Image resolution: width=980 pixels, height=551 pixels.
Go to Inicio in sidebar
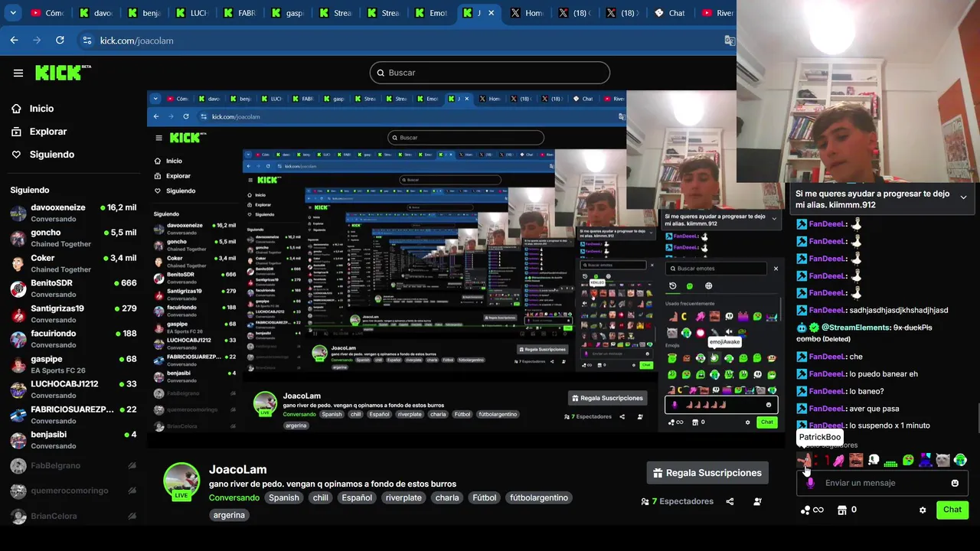[41, 109]
